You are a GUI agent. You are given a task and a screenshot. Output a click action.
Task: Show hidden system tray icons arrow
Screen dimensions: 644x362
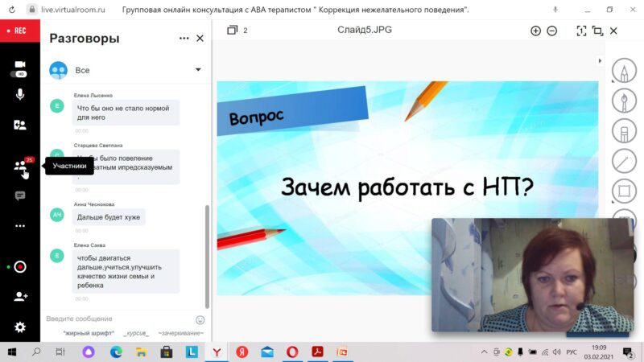[x=485, y=352]
